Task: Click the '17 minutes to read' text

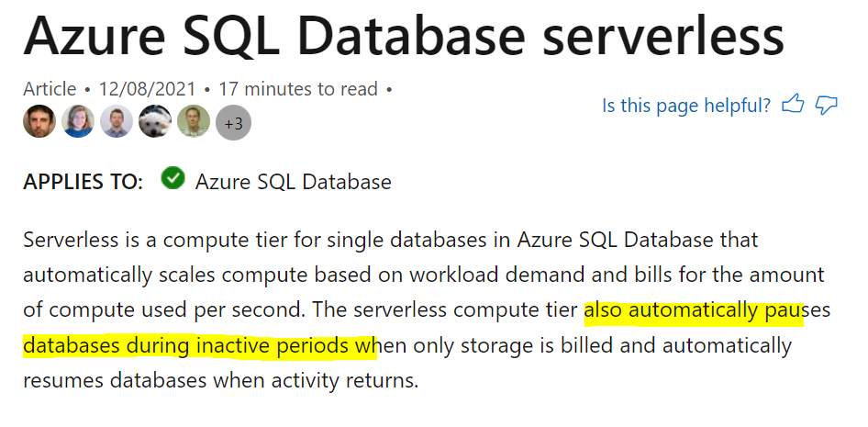Action: [298, 88]
